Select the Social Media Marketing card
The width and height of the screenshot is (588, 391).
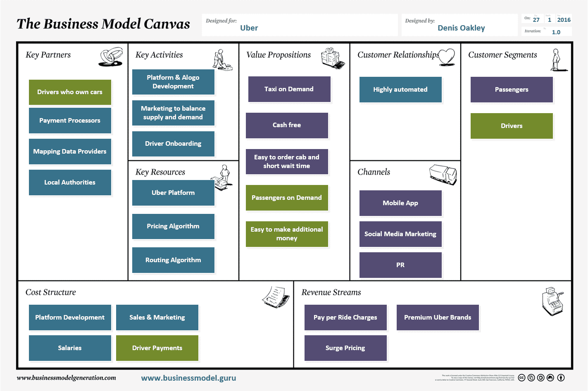pos(400,234)
